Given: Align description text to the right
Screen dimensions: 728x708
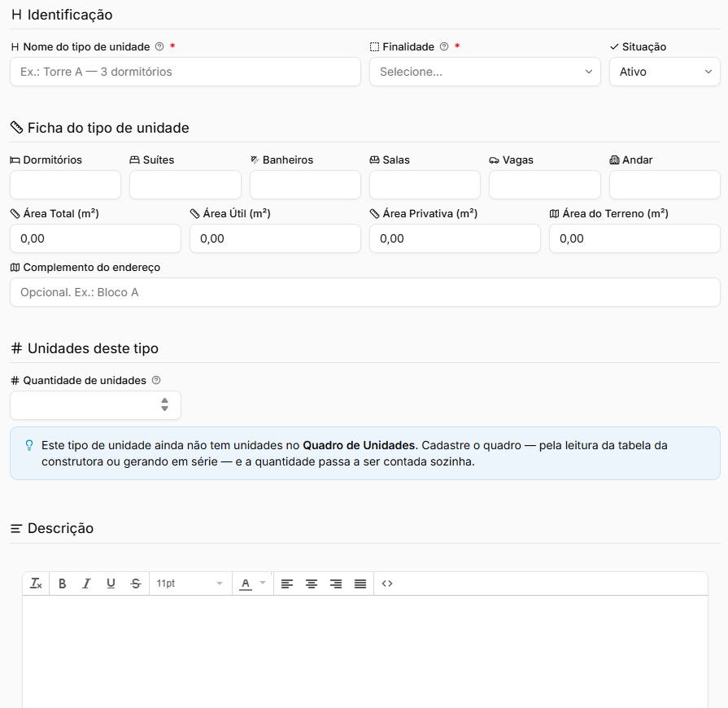Looking at the screenshot, I should pyautogui.click(x=336, y=583).
